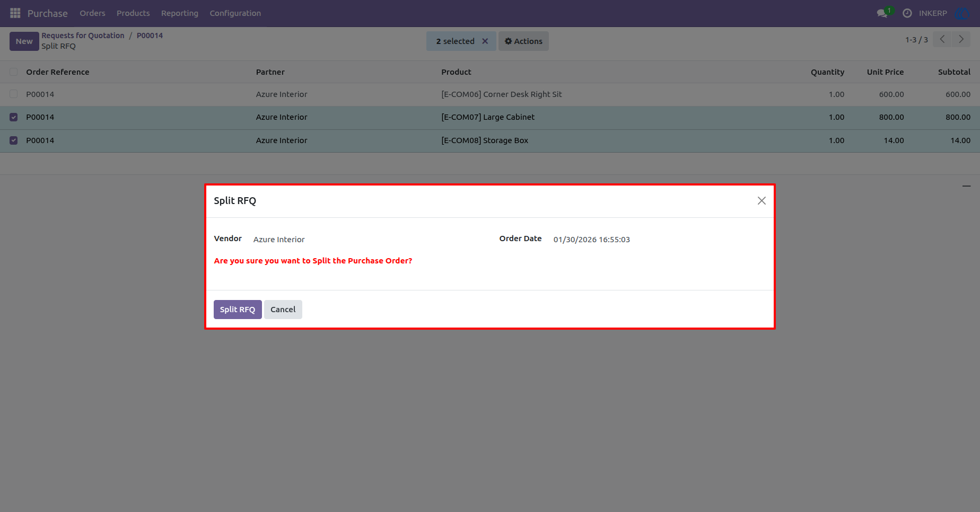Click the Cancel button in dialog
Viewport: 980px width, 512px height.
pos(283,310)
